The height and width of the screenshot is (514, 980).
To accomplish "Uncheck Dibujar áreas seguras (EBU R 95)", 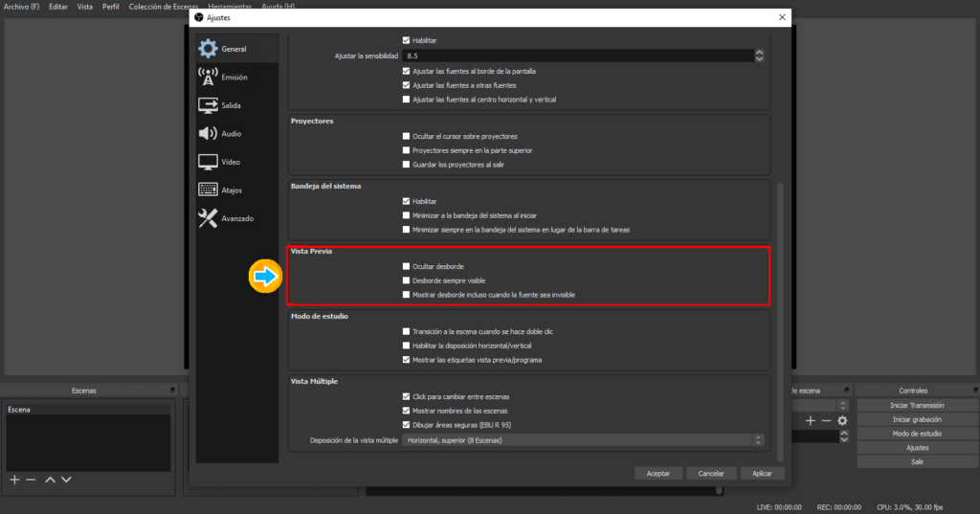I will (x=407, y=424).
